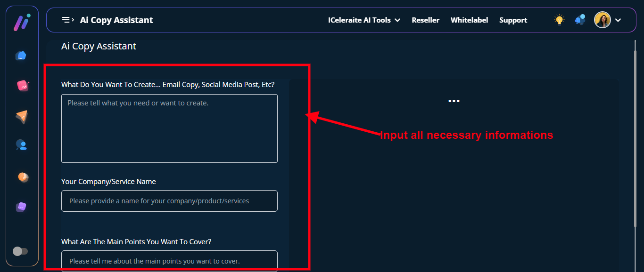Click the orange pie chart sidebar icon
The image size is (644, 272).
pyautogui.click(x=23, y=177)
